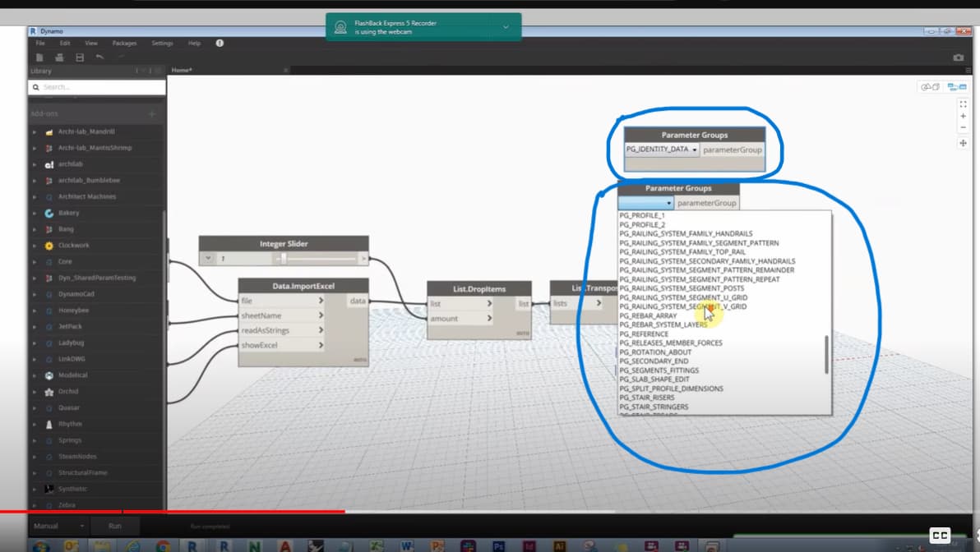The image size is (980, 552).
Task: Switch to the Home workspace tab
Action: (181, 71)
